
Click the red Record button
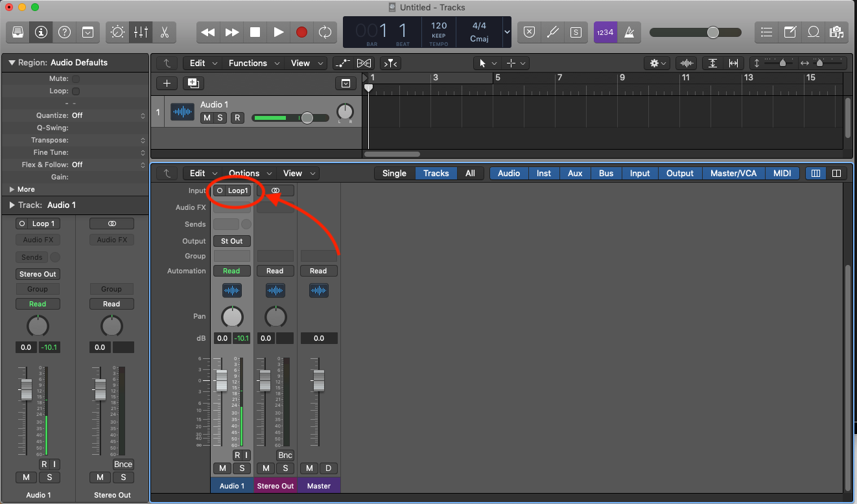(x=301, y=32)
